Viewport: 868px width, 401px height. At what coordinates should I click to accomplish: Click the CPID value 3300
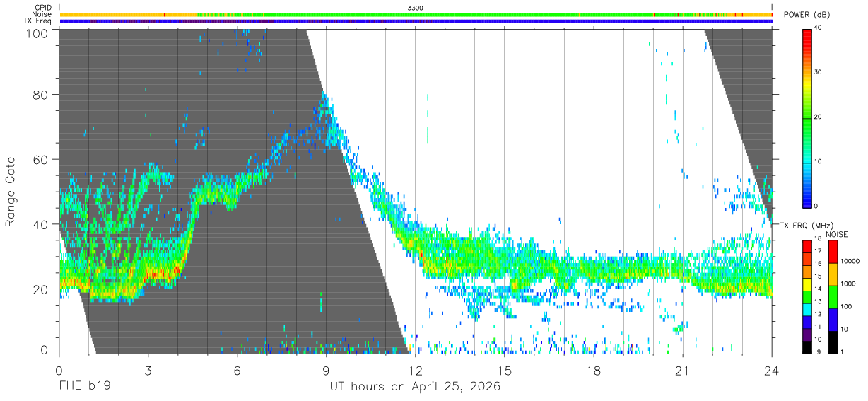416,7
